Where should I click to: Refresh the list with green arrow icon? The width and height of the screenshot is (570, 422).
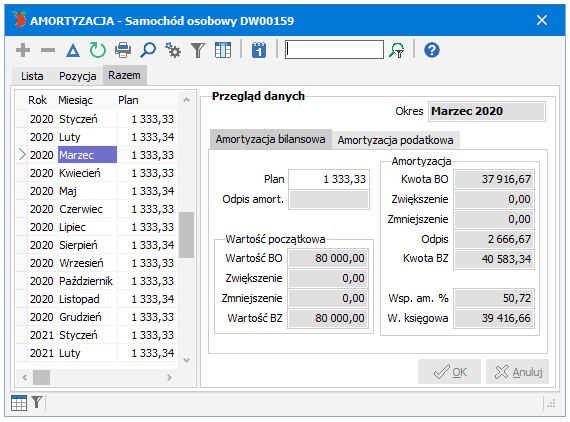click(98, 50)
